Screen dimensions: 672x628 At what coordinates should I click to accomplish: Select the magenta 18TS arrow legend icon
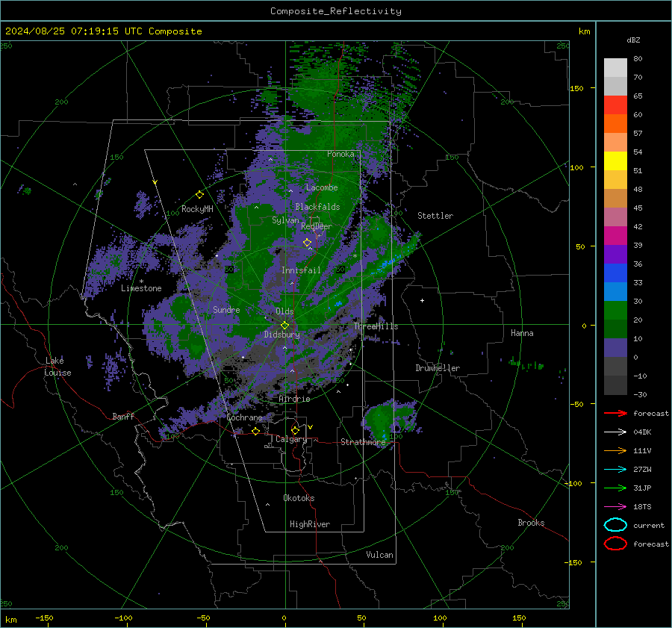coord(615,506)
